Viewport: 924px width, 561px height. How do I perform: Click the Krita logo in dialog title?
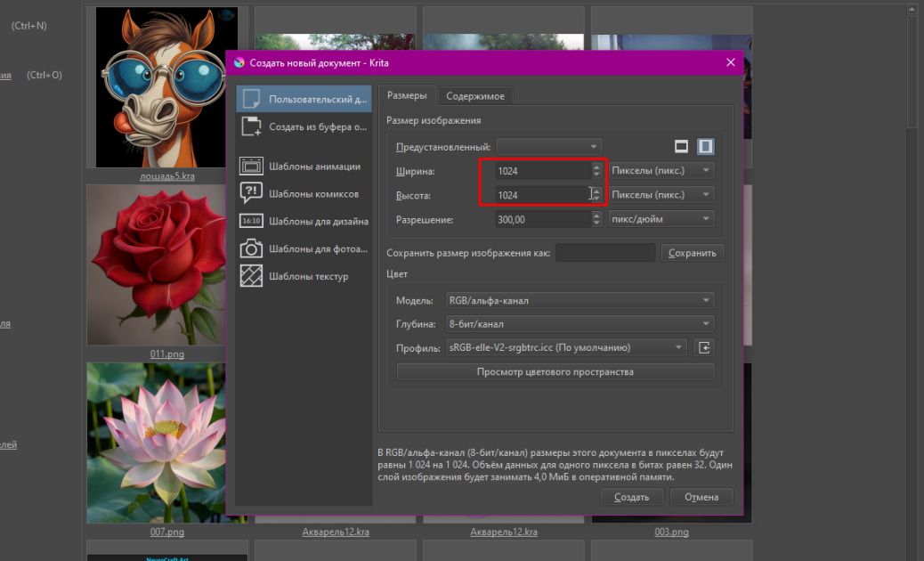(239, 62)
